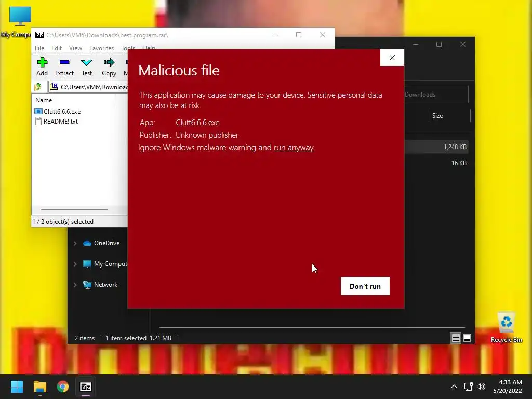Show hidden system tray icons
The image size is (532, 399).
pyautogui.click(x=454, y=387)
